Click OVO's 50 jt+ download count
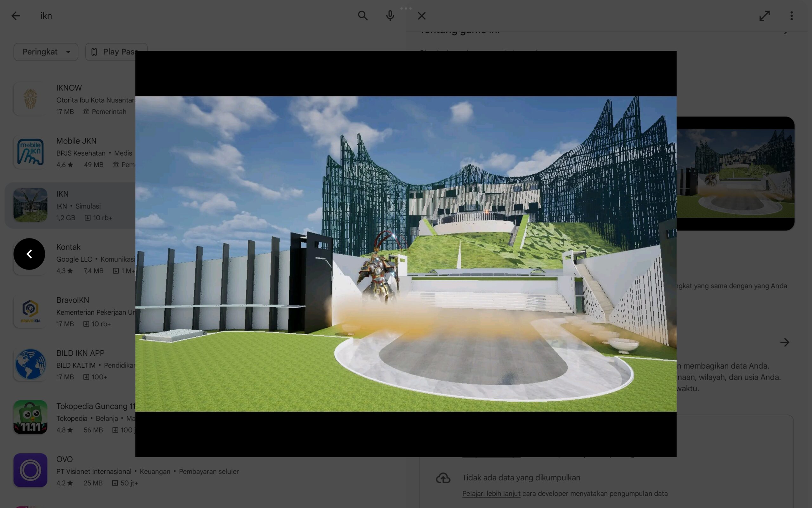 click(x=125, y=483)
